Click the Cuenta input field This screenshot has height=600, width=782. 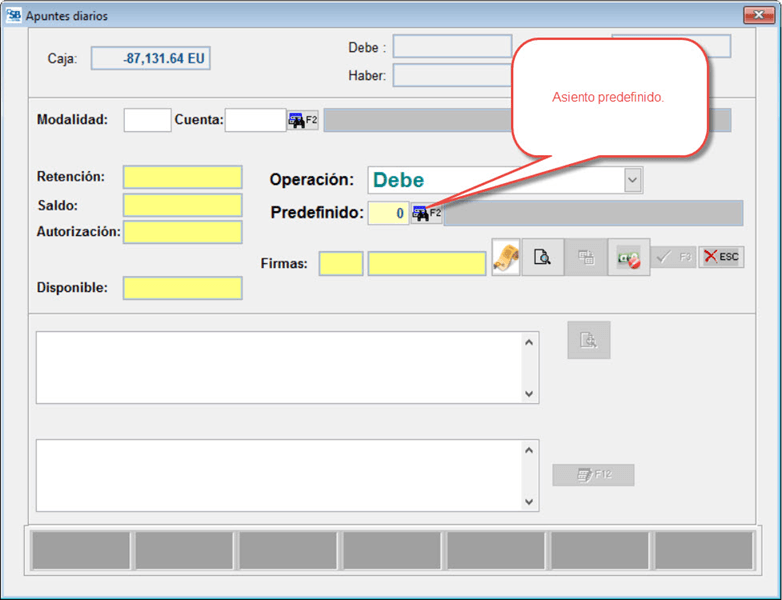(x=255, y=120)
